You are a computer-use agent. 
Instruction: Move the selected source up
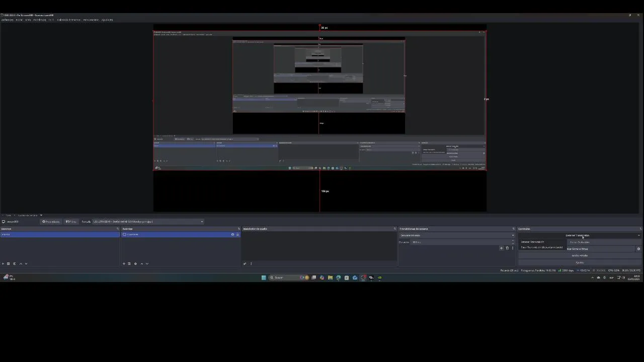pyautogui.click(x=141, y=263)
